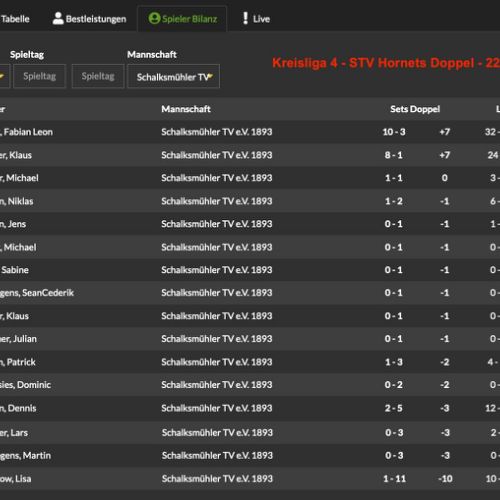
Task: Click the SeanCederik player name
Action: click(x=37, y=293)
